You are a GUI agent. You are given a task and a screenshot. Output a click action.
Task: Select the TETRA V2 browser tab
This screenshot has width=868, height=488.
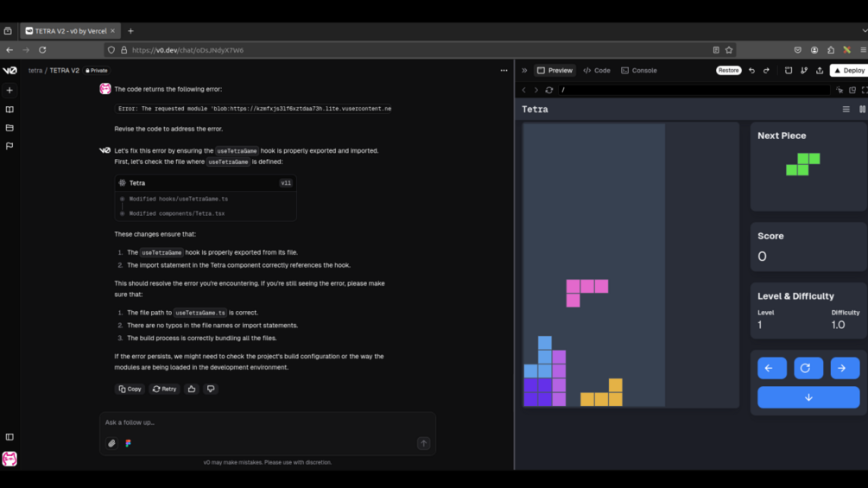69,31
